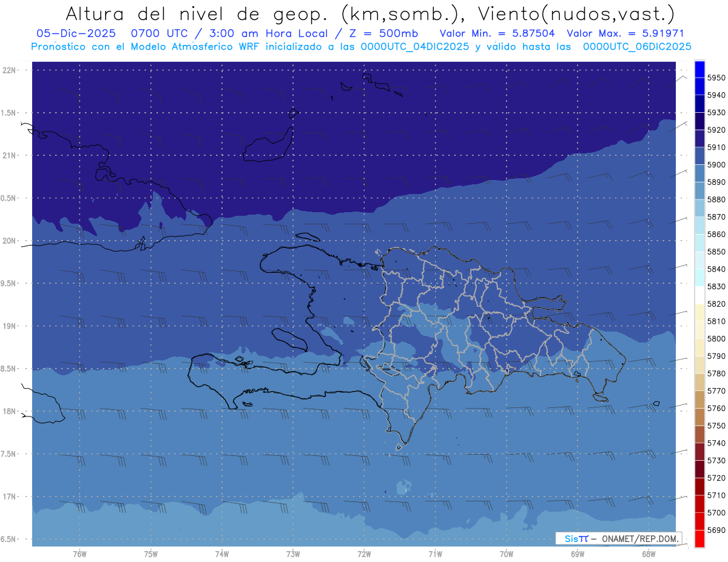Image resolution: width=728 pixels, height=562 pixels.
Task: Click legend color band between 5750 and 5740
Action: (x=699, y=434)
